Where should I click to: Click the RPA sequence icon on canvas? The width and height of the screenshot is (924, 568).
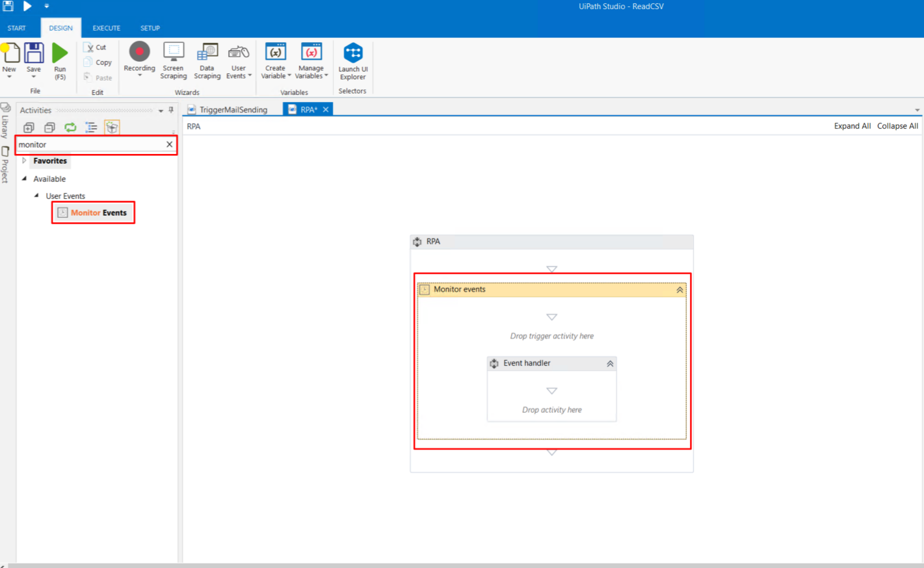coord(417,242)
